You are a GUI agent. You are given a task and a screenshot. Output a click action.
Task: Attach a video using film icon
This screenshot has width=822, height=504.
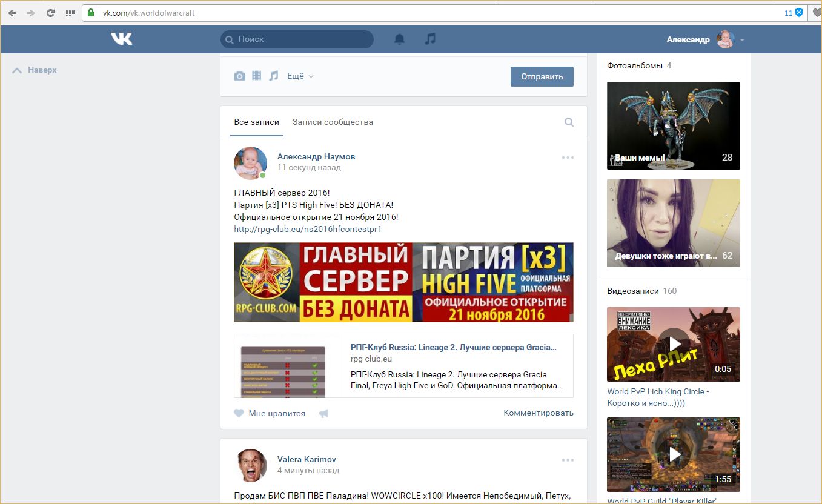pos(257,76)
